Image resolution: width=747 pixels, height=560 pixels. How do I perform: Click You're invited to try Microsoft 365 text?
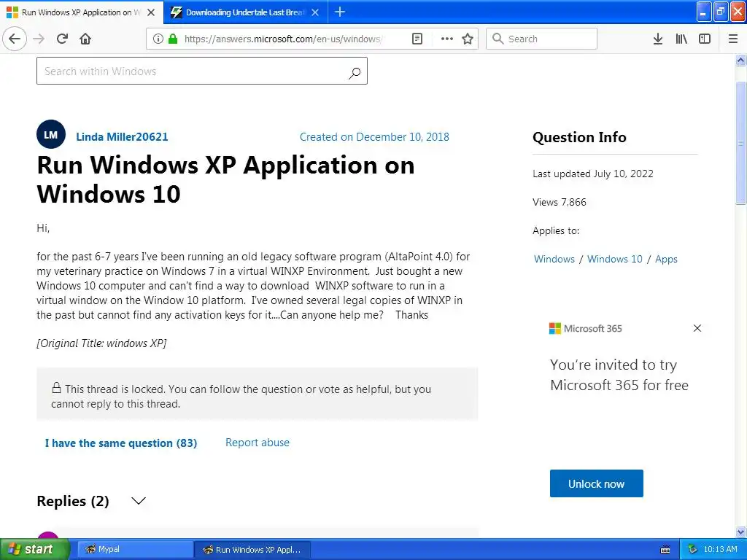pos(619,375)
